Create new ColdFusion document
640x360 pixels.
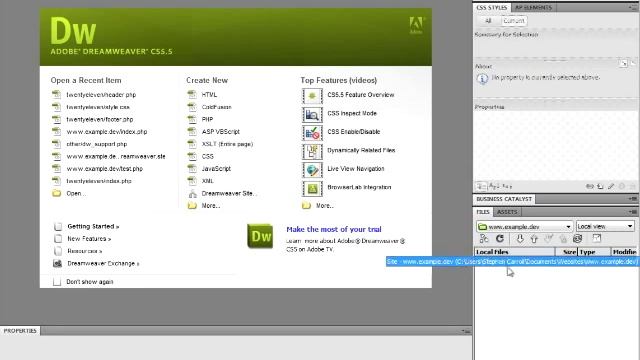point(216,107)
